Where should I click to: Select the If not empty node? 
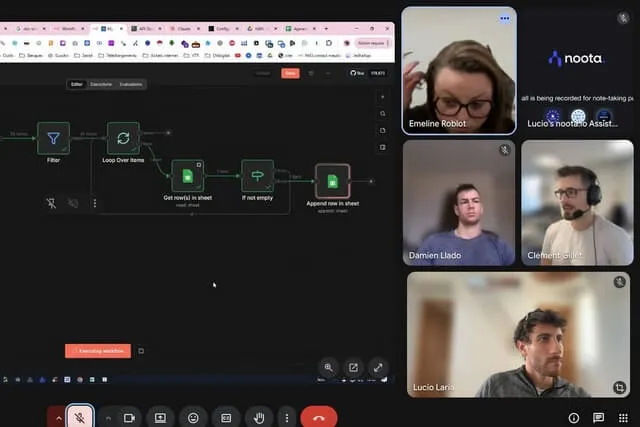pyautogui.click(x=257, y=176)
